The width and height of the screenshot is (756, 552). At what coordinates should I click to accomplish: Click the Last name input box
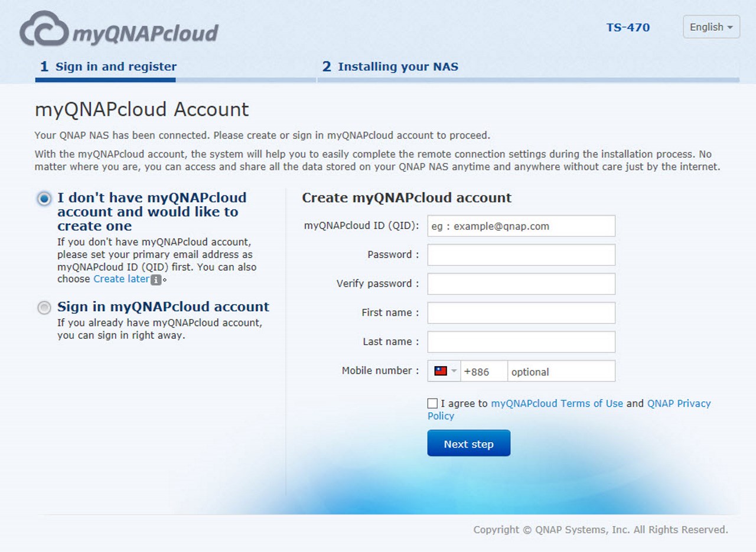point(522,341)
